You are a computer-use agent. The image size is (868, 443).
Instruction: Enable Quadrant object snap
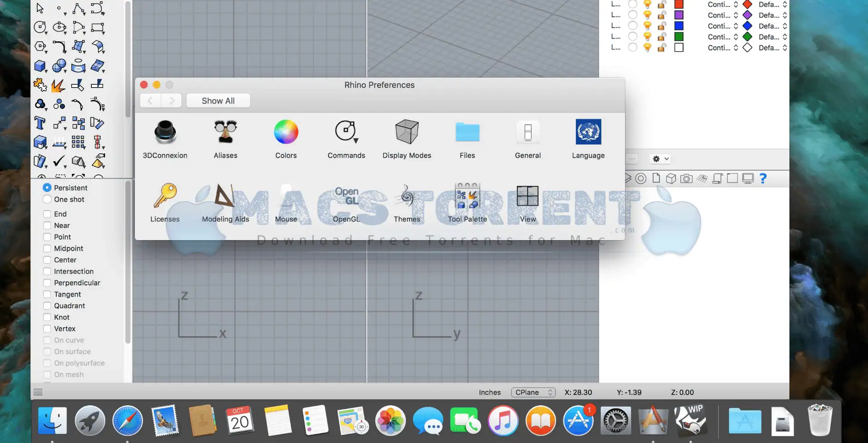[47, 305]
